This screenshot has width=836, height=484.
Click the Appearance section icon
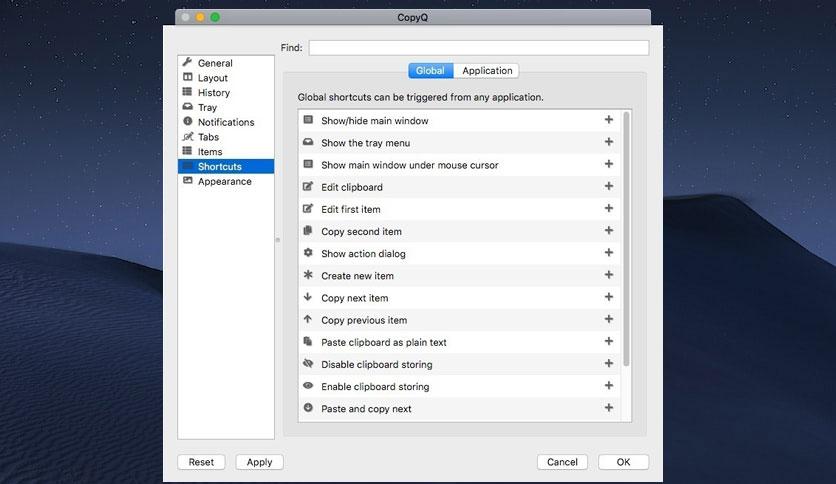point(187,181)
